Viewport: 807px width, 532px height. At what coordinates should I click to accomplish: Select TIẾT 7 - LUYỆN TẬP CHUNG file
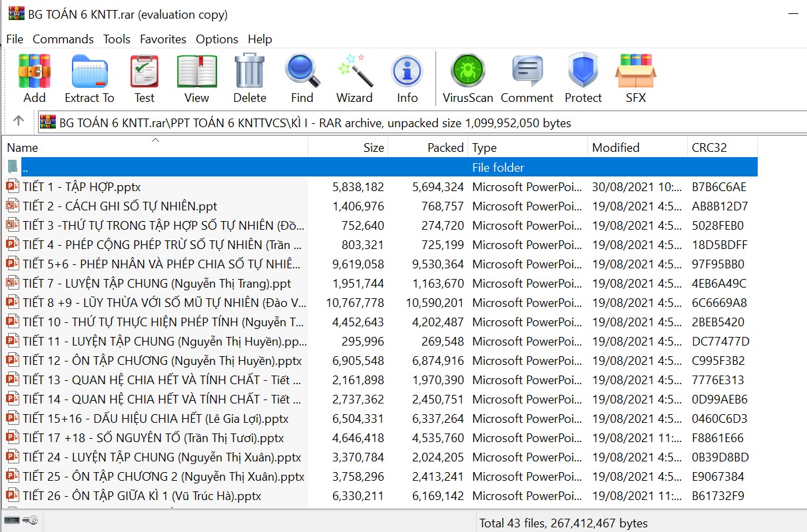[380, 283]
